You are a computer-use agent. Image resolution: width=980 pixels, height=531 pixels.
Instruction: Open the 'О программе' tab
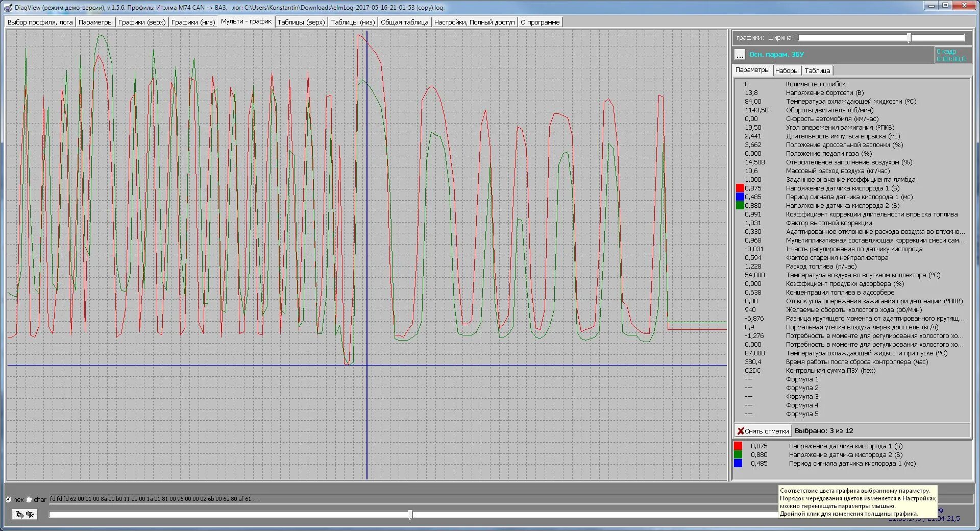(540, 22)
